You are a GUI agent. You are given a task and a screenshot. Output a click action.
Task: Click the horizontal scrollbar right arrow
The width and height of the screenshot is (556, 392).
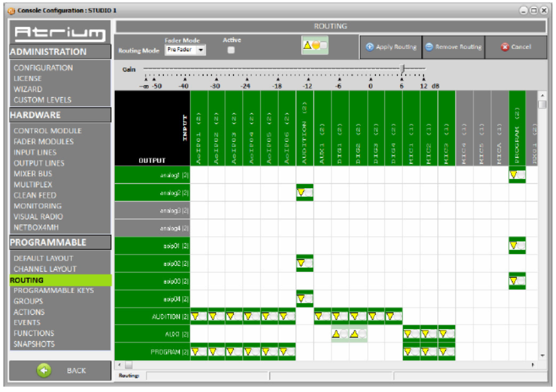click(533, 364)
